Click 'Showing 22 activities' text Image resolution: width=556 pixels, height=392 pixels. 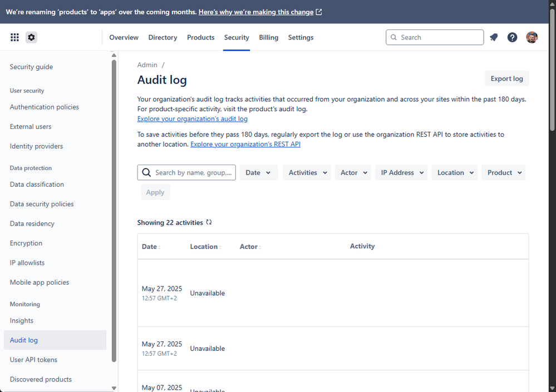(170, 222)
